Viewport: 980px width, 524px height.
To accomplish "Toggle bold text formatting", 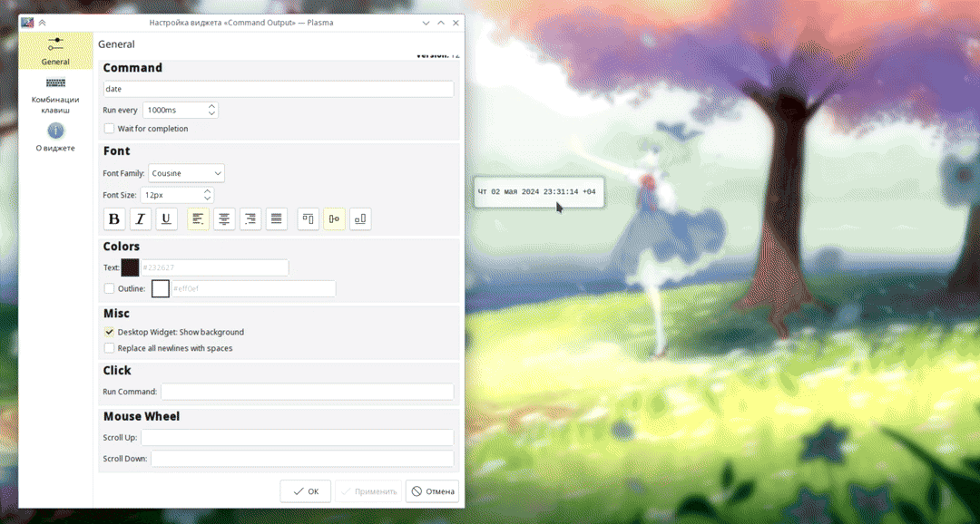I will point(114,218).
